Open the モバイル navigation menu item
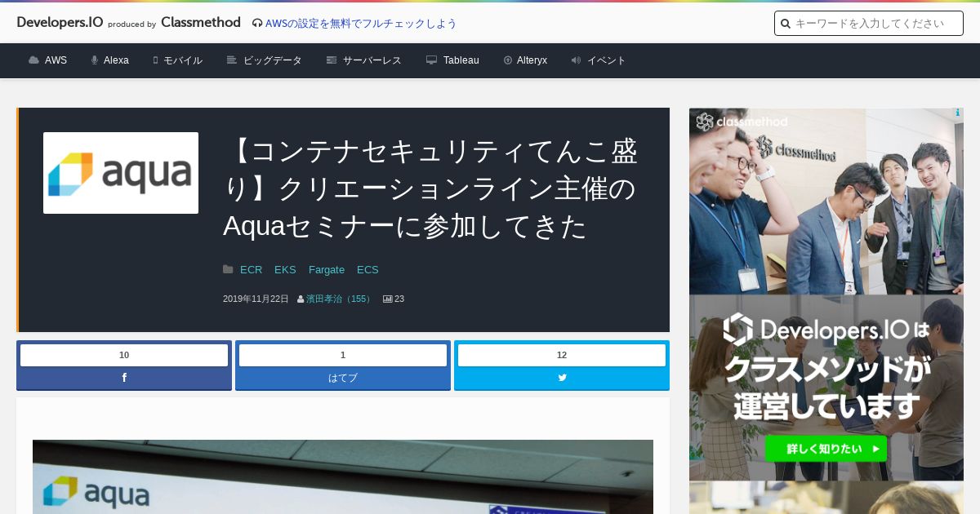Screen dimensions: 980x514 click(183, 60)
